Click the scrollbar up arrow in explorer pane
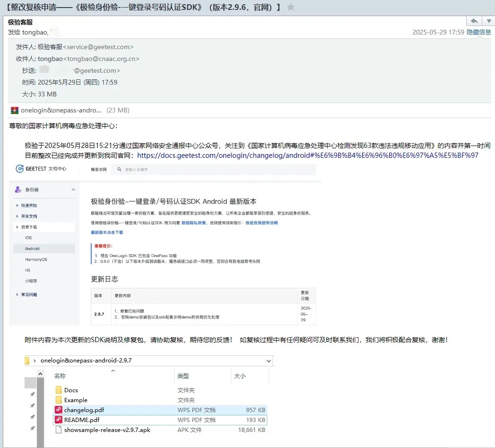Image resolution: width=495 pixels, height=448 pixels. click(x=41, y=374)
